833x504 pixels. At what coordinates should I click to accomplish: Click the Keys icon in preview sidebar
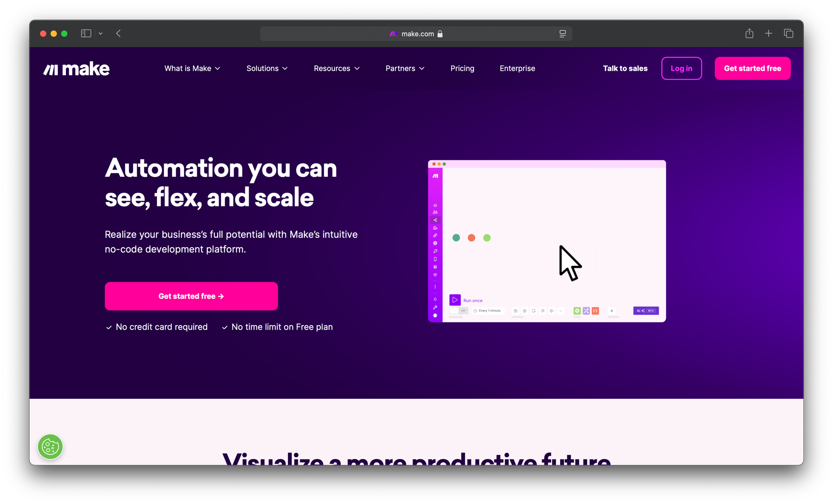click(x=435, y=251)
